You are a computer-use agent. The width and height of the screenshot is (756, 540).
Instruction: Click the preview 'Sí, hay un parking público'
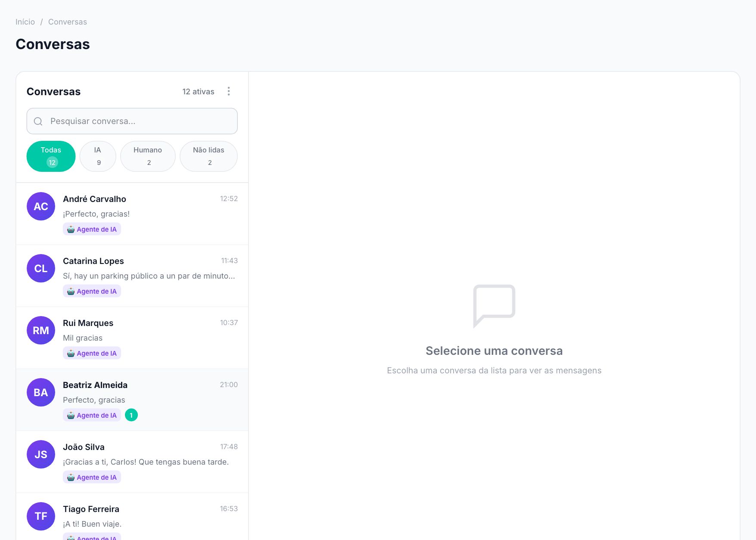tap(149, 276)
